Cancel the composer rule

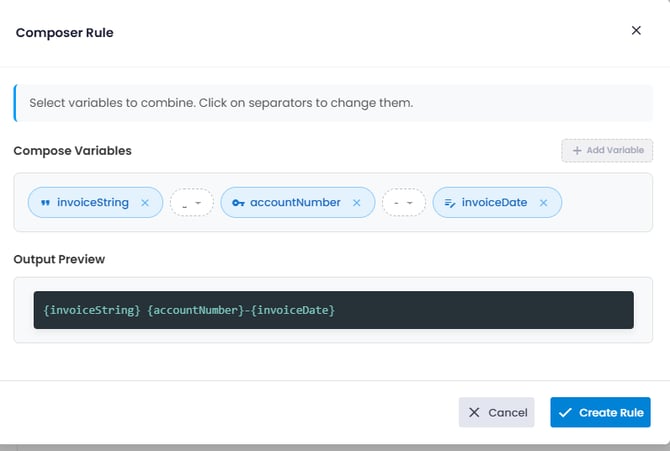tap(497, 412)
